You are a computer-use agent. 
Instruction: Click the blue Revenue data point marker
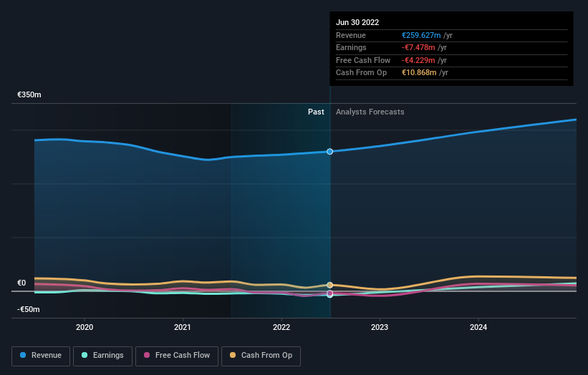click(329, 151)
